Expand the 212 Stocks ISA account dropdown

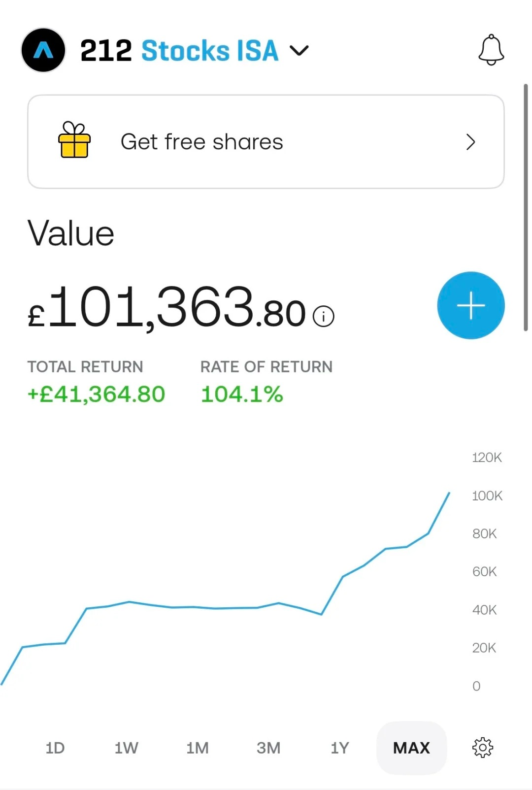click(x=299, y=50)
